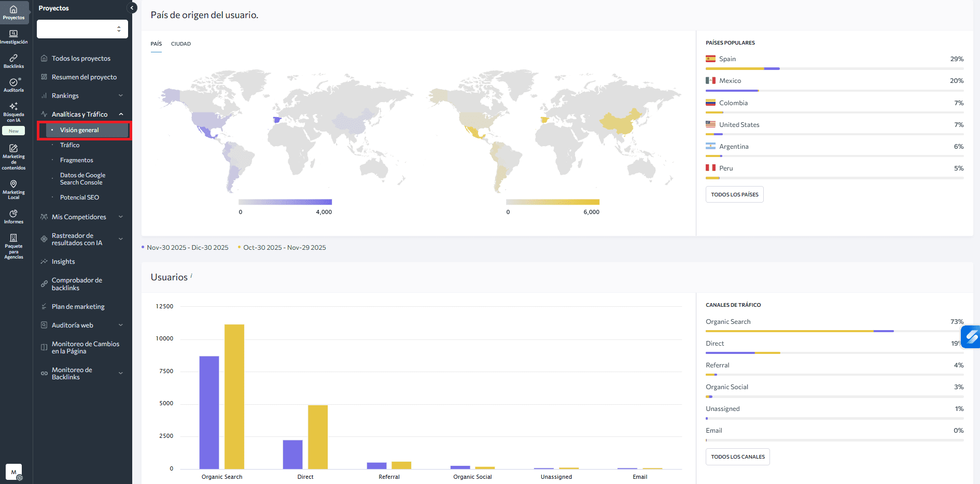This screenshot has width=980, height=484.
Task: Select Búsqueda con IA in the left rail
Action: (14, 111)
